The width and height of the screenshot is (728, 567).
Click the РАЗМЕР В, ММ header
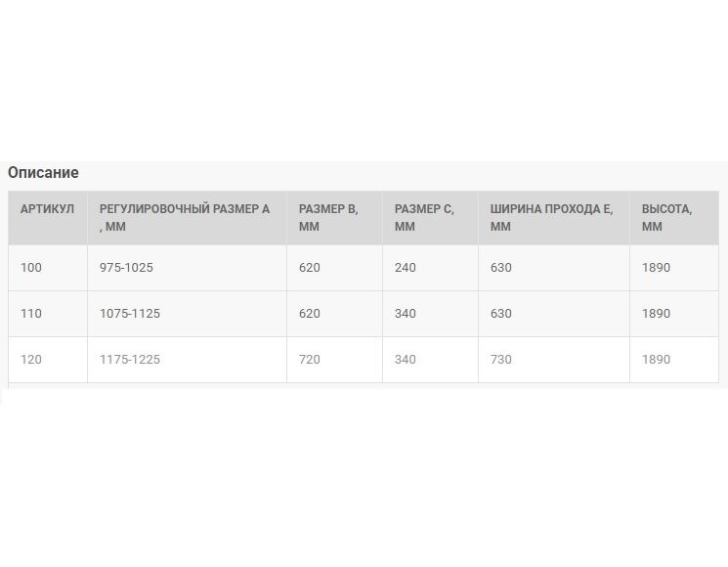pos(334,217)
